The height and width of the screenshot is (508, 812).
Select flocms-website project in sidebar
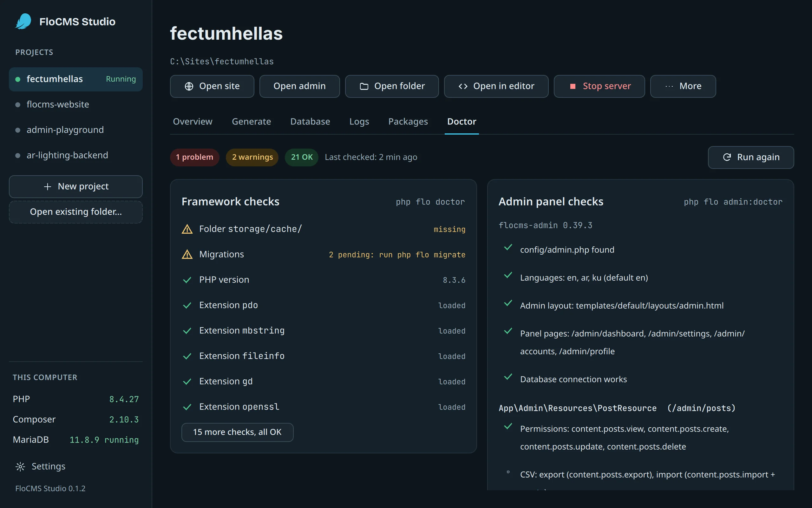pos(76,104)
